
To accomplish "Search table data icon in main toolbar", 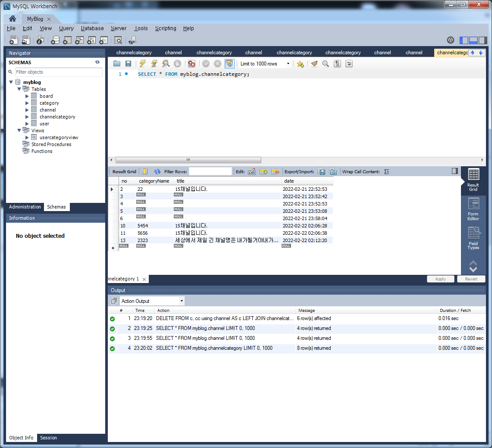I will [118, 40].
